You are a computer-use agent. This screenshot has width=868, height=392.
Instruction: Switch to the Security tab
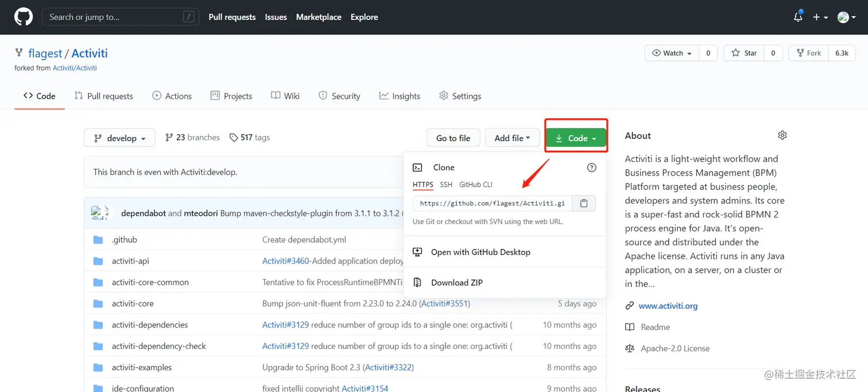pos(339,96)
